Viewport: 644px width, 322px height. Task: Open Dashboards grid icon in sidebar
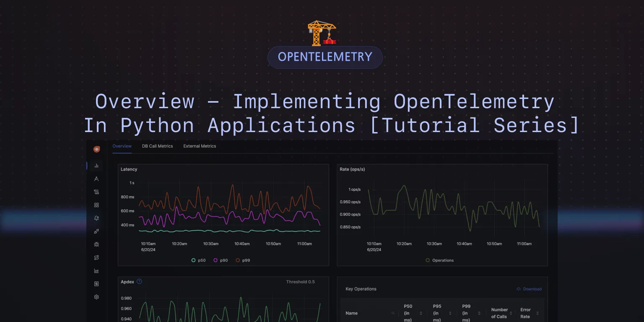96,205
